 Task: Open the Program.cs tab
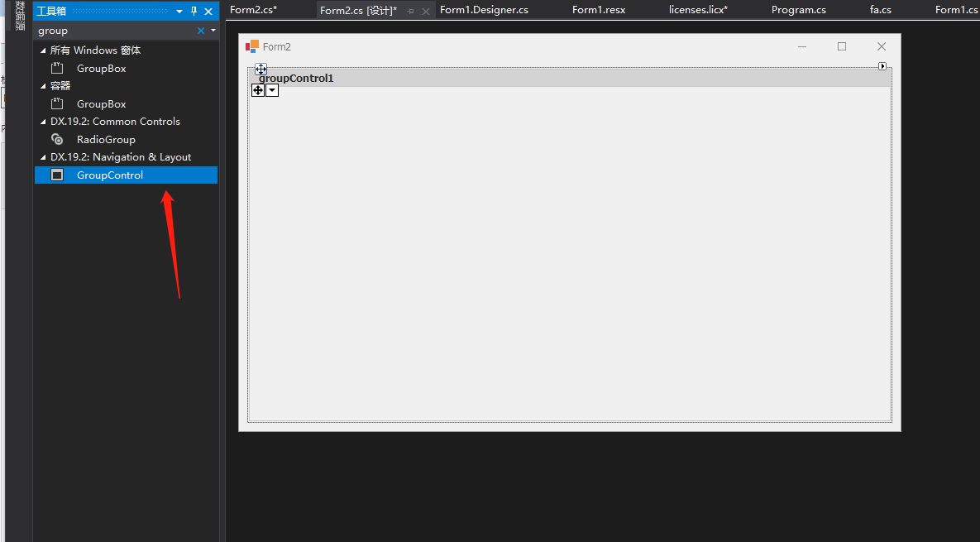coord(798,10)
